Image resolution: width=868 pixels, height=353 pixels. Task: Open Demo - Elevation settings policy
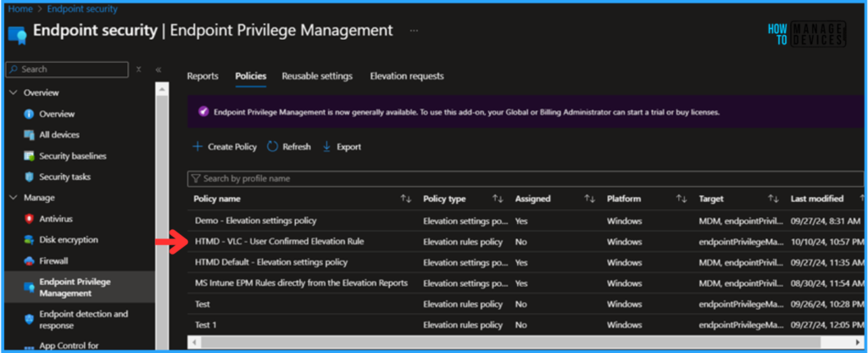pyautogui.click(x=256, y=221)
